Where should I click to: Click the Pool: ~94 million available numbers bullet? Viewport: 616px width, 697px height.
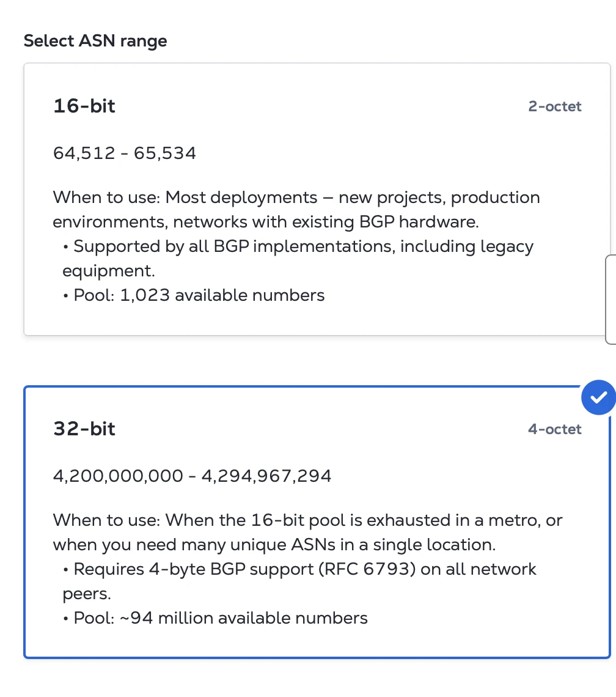point(215,618)
